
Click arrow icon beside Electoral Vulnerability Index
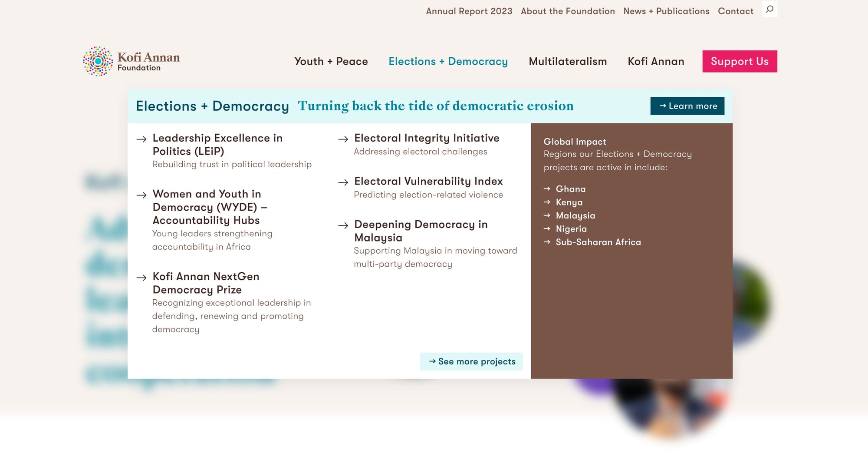(343, 182)
